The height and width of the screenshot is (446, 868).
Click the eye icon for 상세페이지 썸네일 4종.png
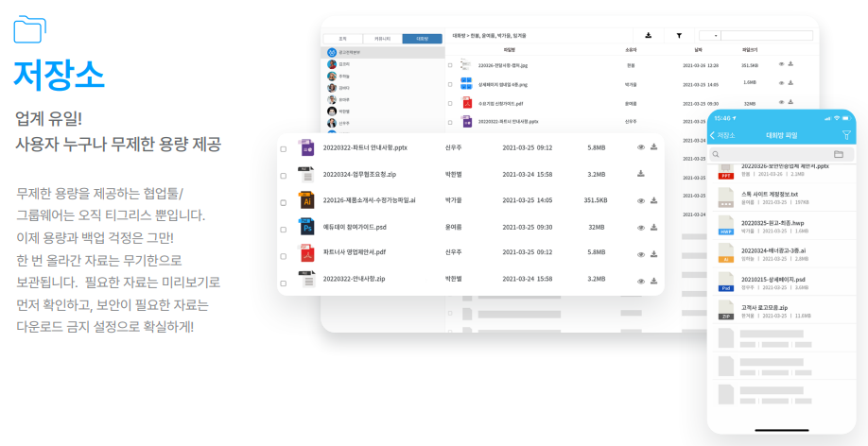pos(782,83)
